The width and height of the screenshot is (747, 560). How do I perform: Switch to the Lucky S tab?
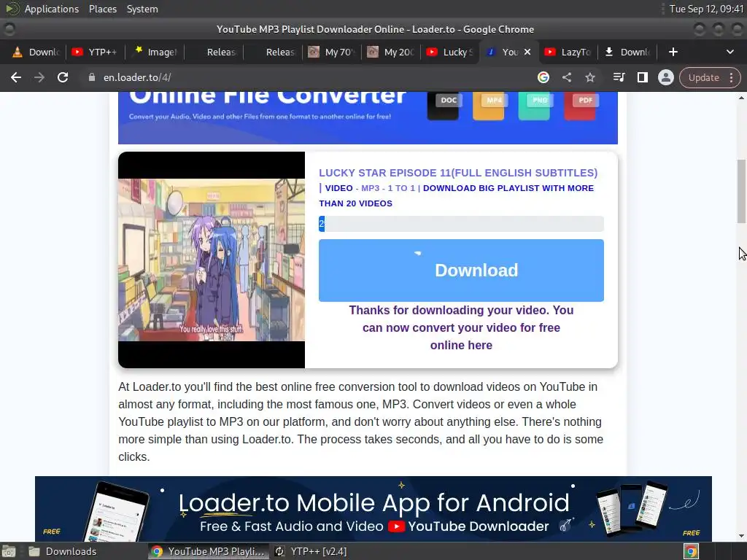coord(450,52)
